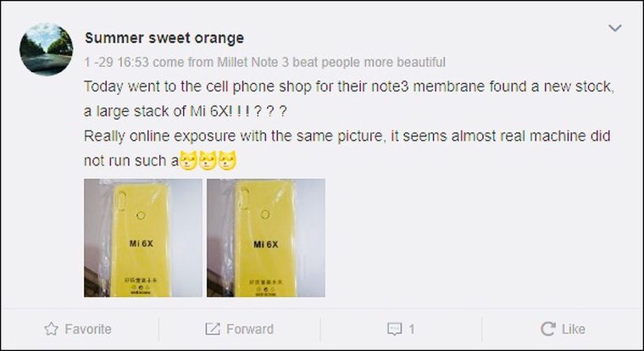
Task: Click the post text mentioning Mi 6X stack
Action: [x=186, y=111]
